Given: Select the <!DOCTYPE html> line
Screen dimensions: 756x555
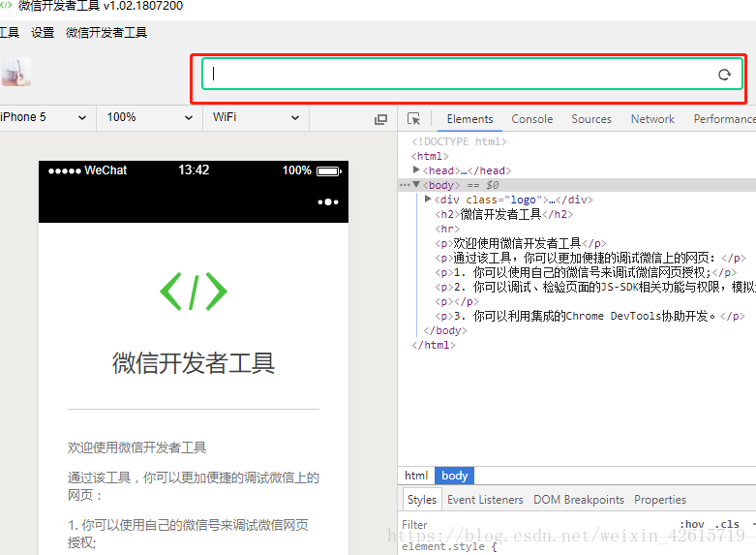Looking at the screenshot, I should pos(459,141).
